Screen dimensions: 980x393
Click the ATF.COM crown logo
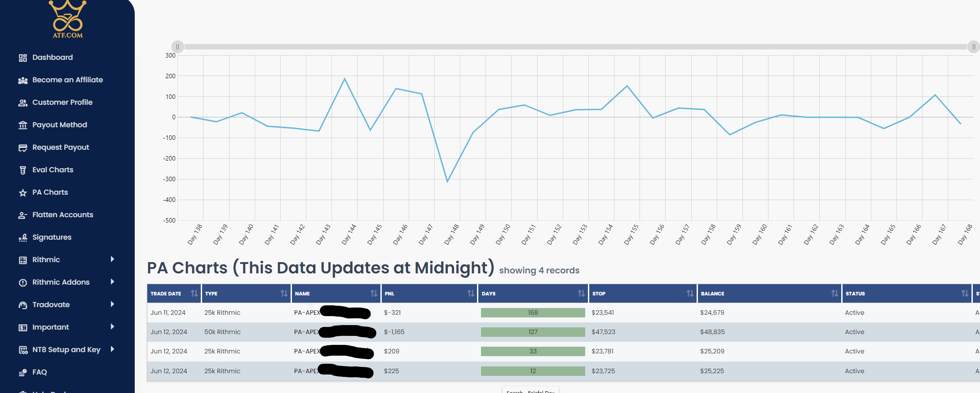[x=67, y=19]
